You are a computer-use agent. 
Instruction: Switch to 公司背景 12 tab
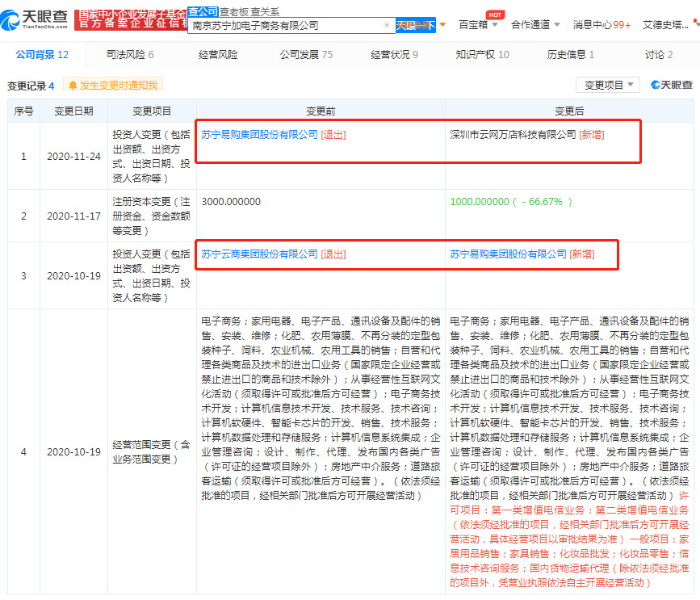tap(43, 54)
